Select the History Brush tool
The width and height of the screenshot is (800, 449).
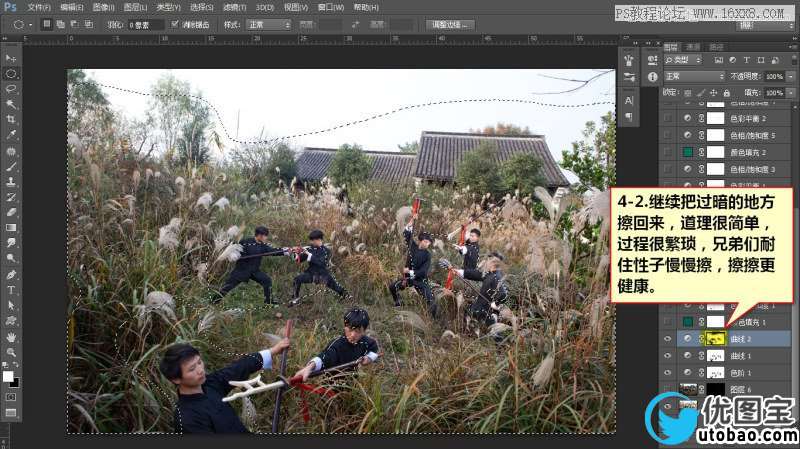coord(11,197)
